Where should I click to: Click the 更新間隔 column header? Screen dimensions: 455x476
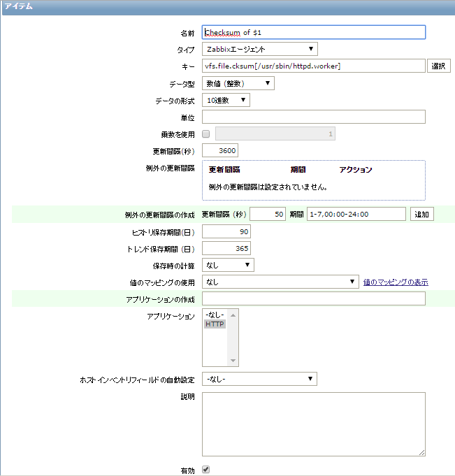(224, 170)
